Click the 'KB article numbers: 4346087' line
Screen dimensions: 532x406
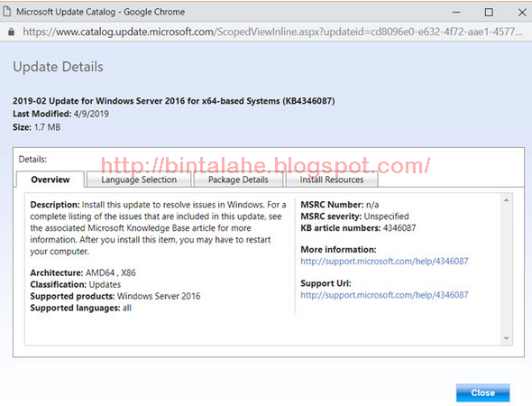click(358, 227)
